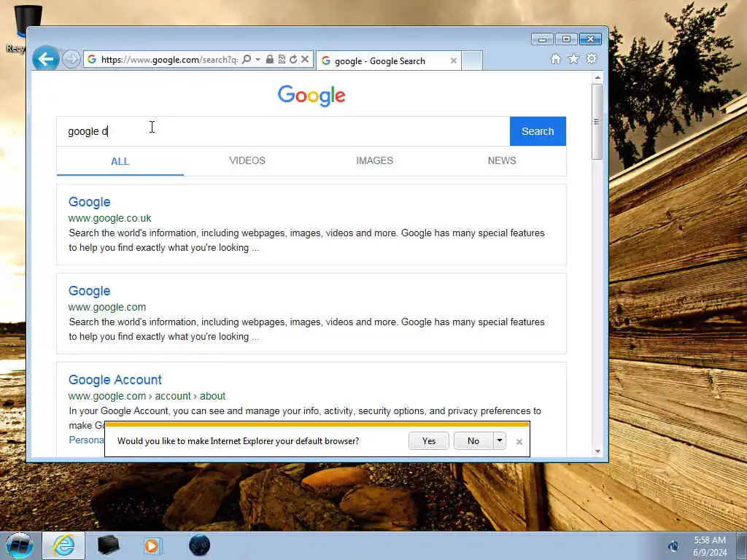
Task: Open address bar autocomplete dropdown arrow
Action: click(258, 59)
